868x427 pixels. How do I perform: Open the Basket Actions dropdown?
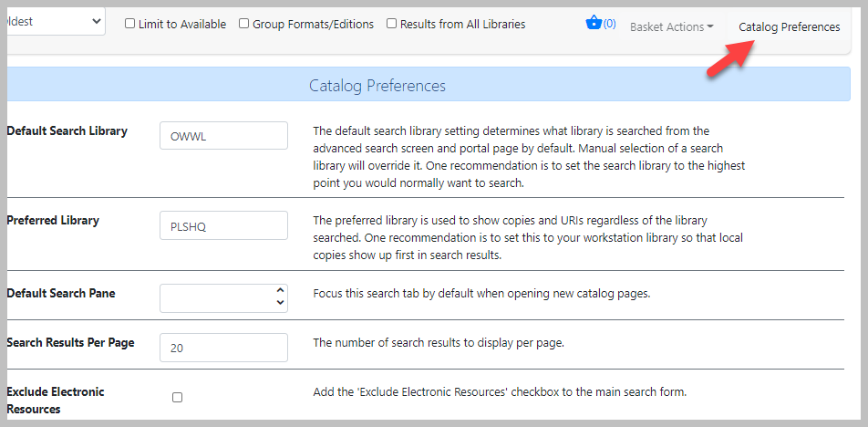(x=671, y=26)
